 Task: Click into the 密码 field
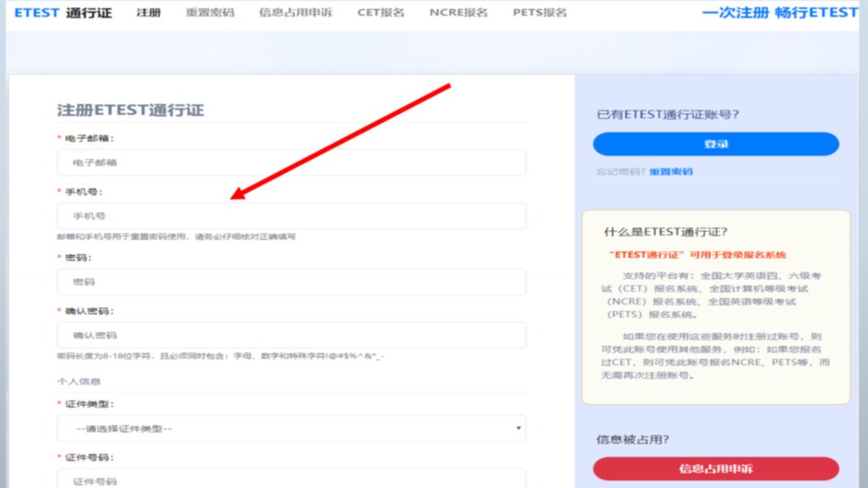click(291, 282)
